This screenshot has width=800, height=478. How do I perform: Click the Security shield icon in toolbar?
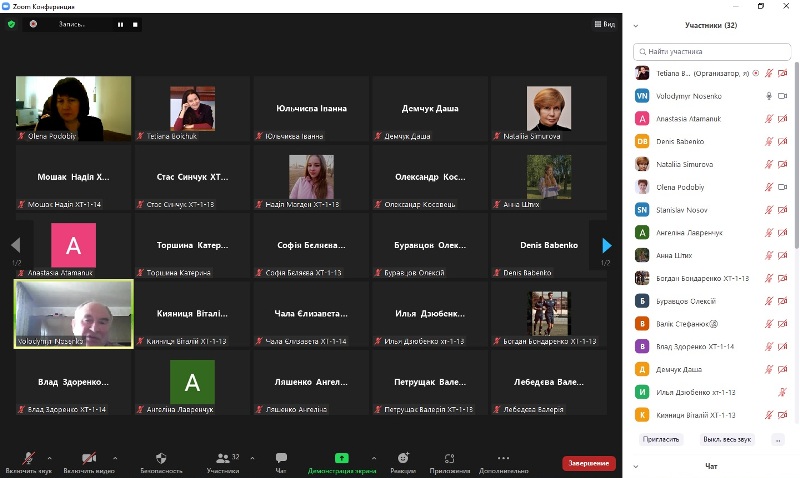coord(161,458)
